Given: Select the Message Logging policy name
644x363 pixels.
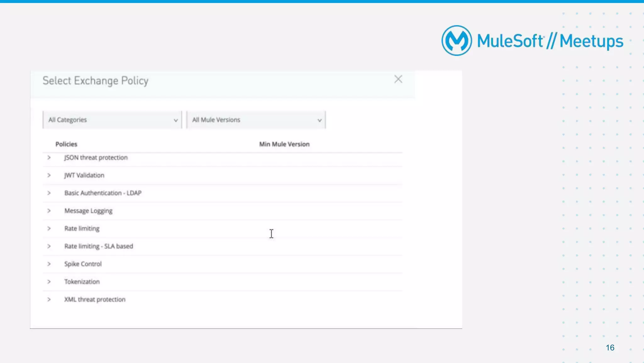Looking at the screenshot, I should pos(88,211).
